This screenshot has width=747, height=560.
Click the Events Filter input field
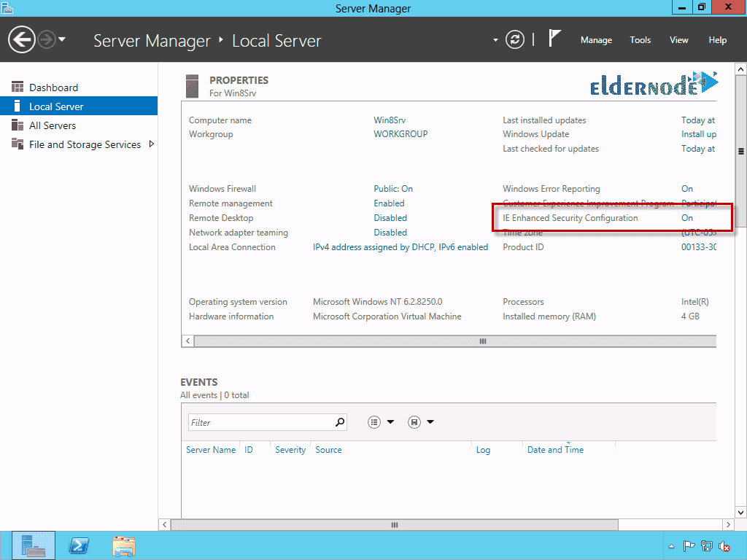pos(261,422)
